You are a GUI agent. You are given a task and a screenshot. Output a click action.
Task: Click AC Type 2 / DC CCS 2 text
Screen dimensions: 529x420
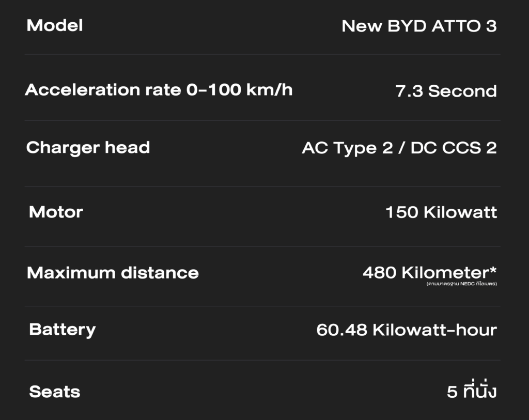pos(399,148)
